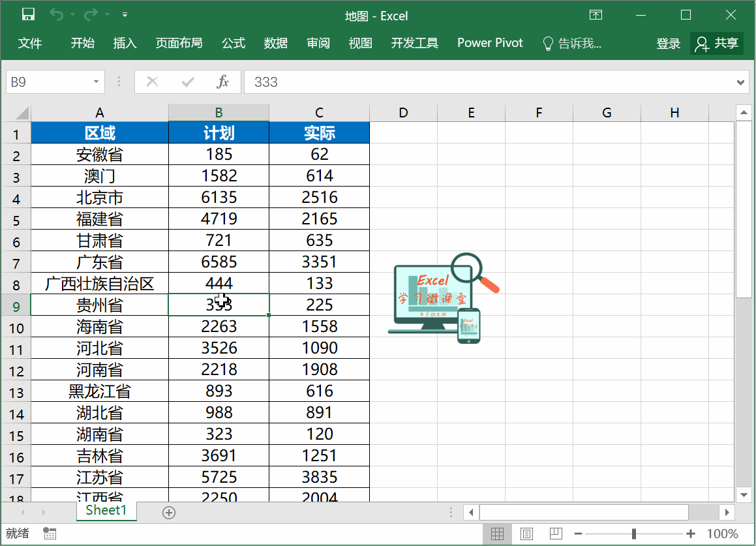Open Redo history dropdown arrow
Viewport: 756px width, 546px height.
(107, 15)
